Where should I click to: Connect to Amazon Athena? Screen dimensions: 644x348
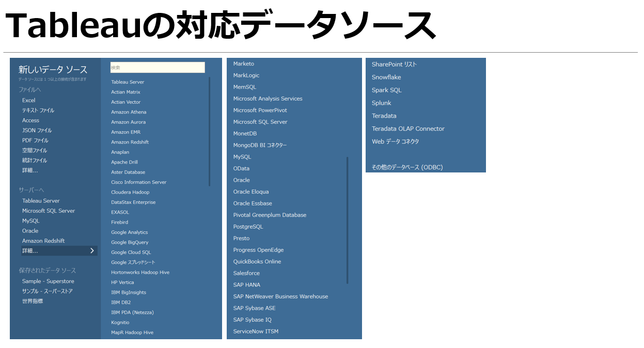click(x=129, y=112)
